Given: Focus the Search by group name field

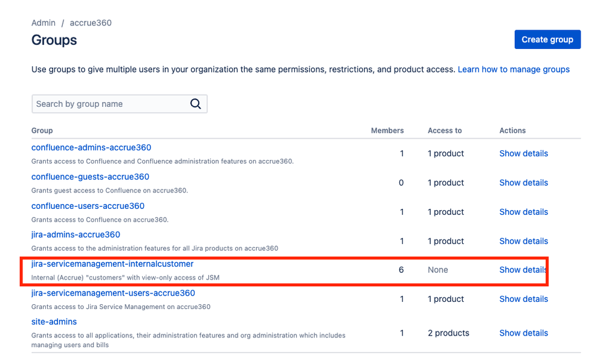Looking at the screenshot, I should click(x=119, y=104).
